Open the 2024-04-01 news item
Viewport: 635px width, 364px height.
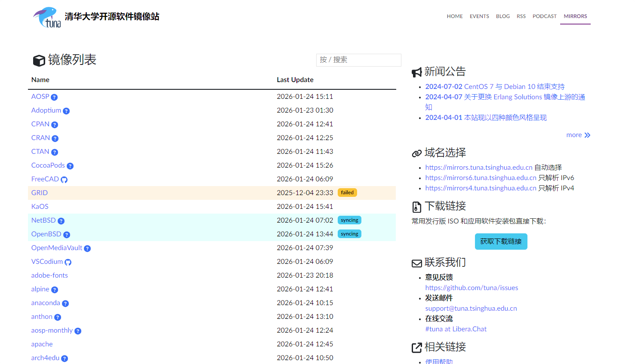tap(486, 118)
